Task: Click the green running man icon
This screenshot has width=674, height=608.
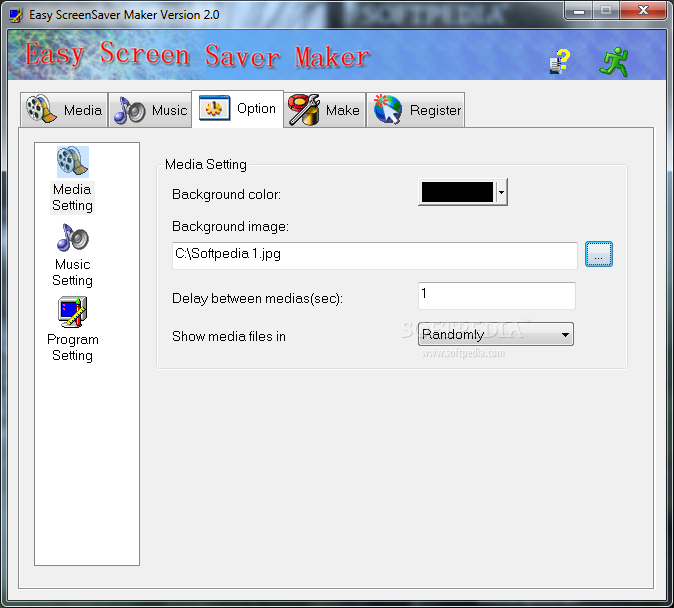Action: click(614, 62)
